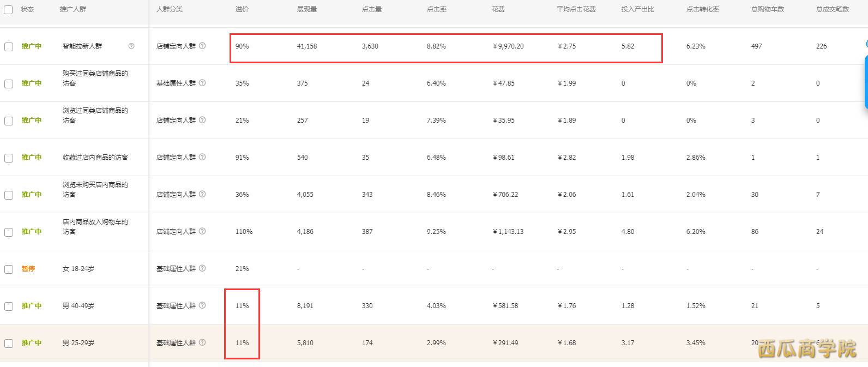Viewport: 868px width, 367px height.
Task: Click the 36% premium value
Action: [242, 195]
